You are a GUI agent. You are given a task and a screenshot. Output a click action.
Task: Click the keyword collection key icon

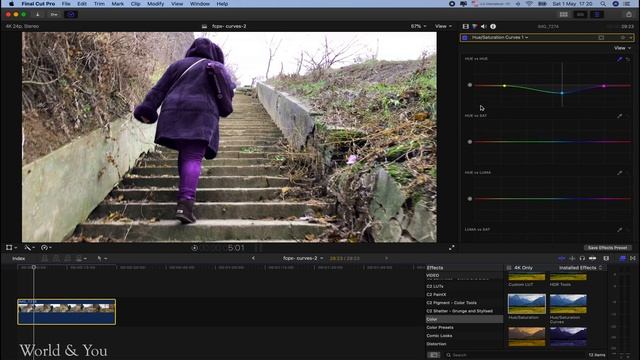point(54,14)
